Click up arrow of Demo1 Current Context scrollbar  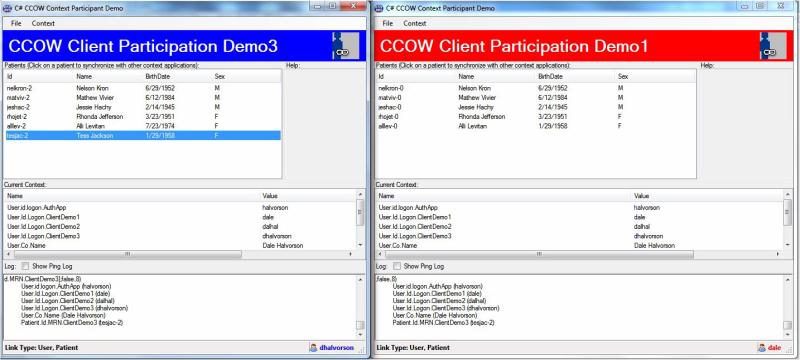coord(788,195)
